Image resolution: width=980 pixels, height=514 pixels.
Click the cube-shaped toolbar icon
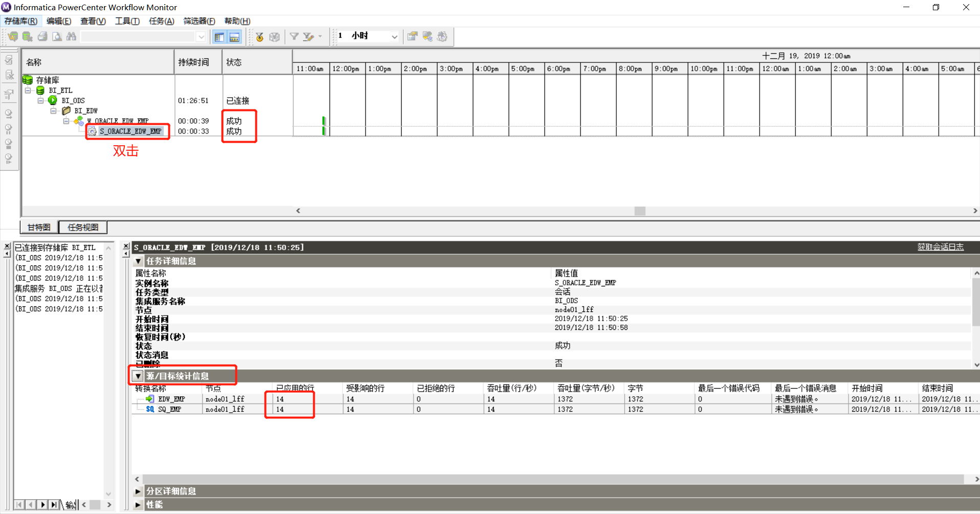pos(275,37)
